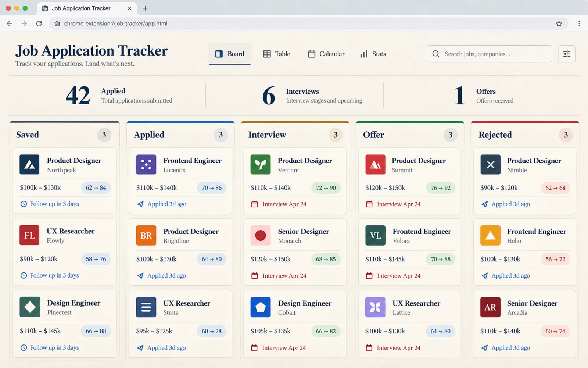
Task: Open the browser three-dot menu
Action: tap(579, 24)
